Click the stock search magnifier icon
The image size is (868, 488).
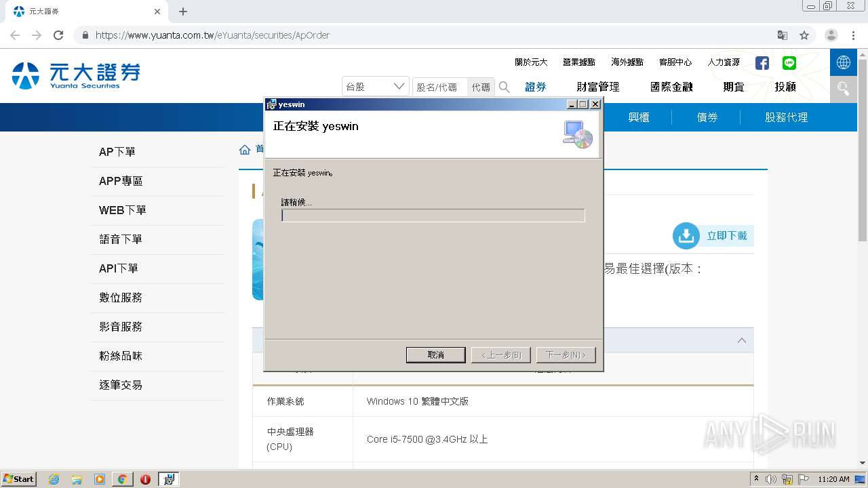[505, 87]
